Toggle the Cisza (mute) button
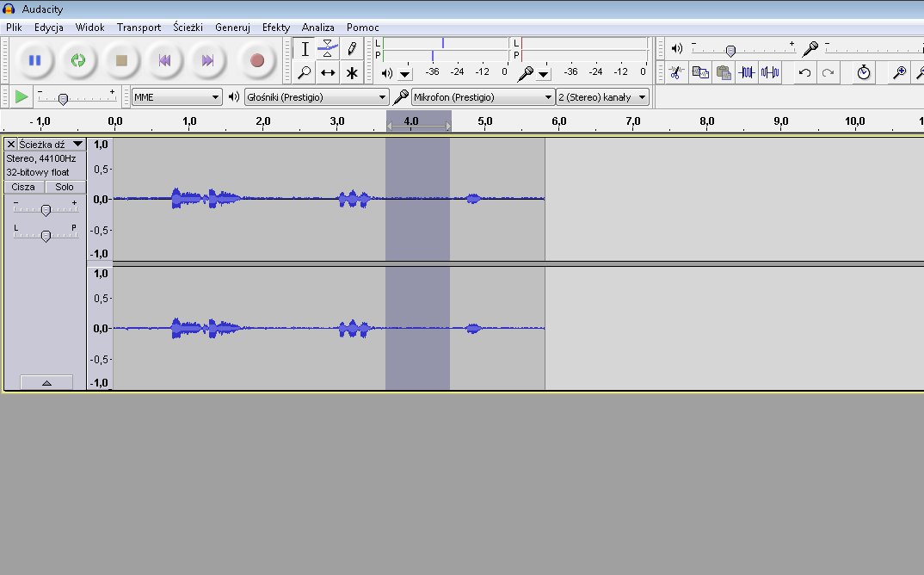924x575 pixels. [23, 187]
